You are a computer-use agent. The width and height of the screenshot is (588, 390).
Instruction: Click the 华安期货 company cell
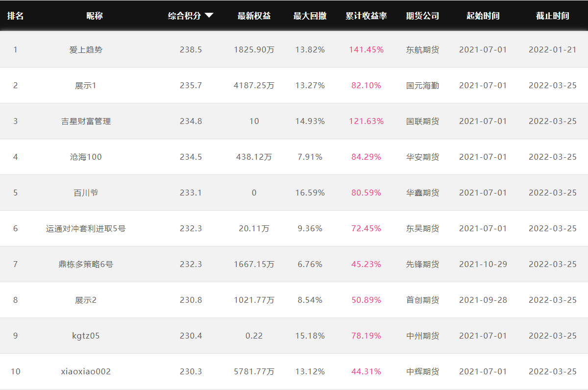(x=422, y=157)
